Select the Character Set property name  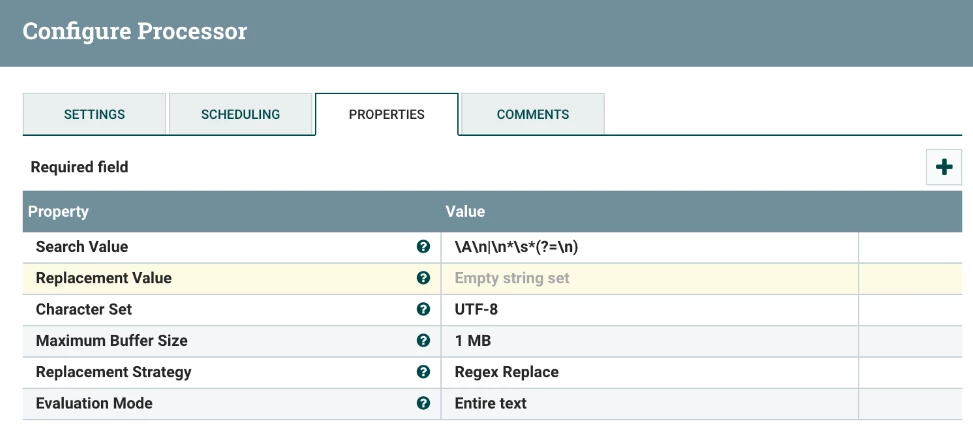click(84, 309)
